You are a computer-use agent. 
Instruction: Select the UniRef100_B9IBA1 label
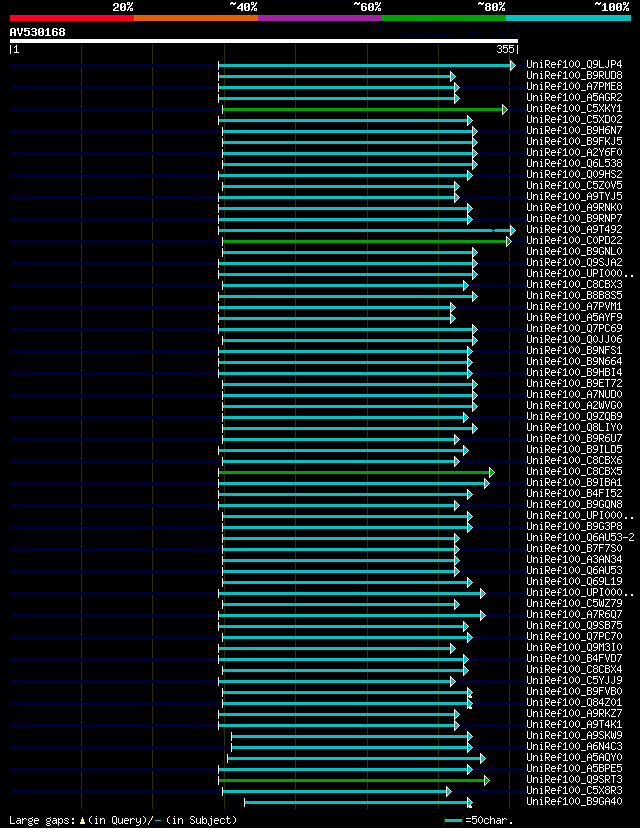coord(574,483)
